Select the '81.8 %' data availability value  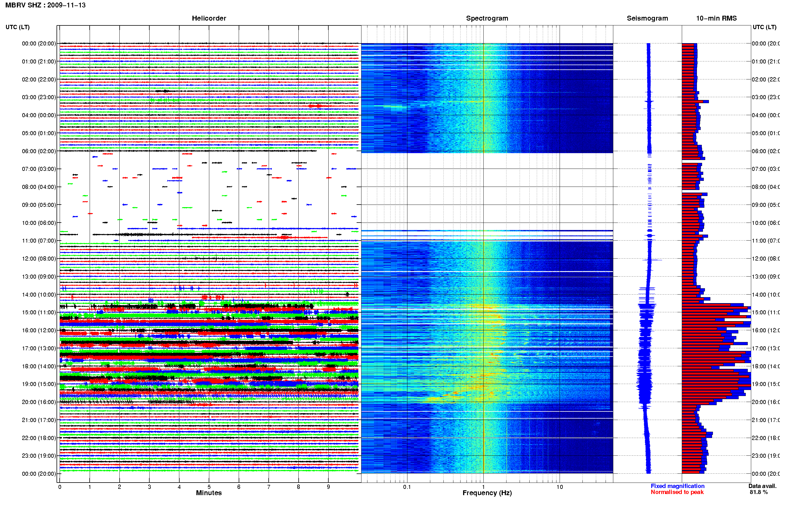[x=759, y=492]
